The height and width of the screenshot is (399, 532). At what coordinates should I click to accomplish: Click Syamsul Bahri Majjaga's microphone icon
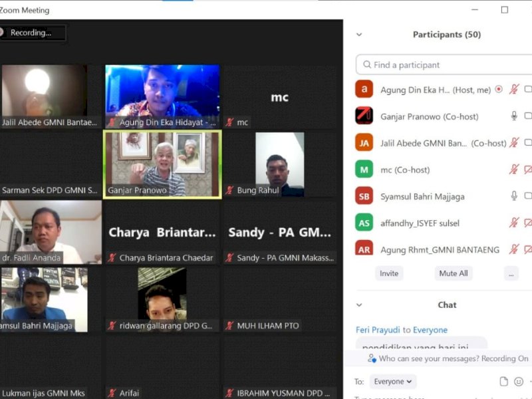coord(513,196)
